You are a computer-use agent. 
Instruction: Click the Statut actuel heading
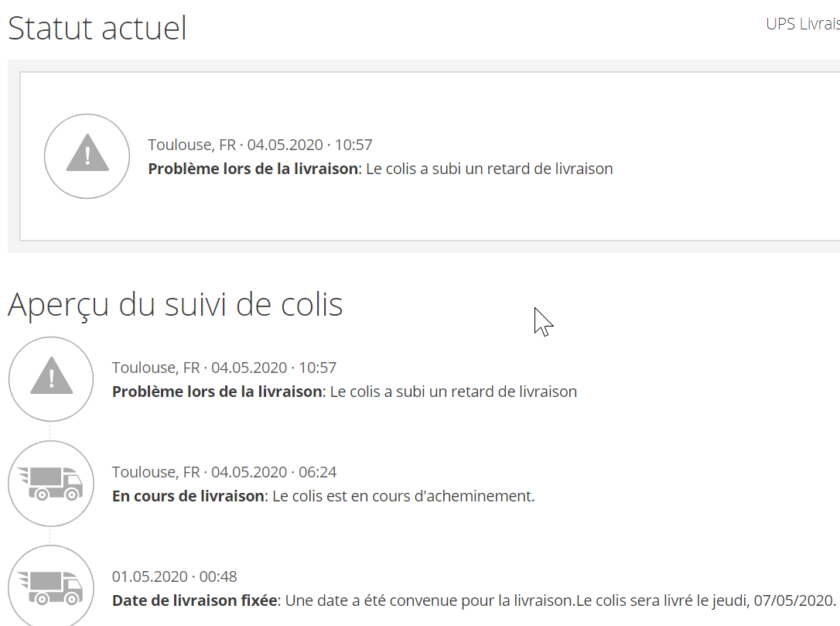pyautogui.click(x=97, y=29)
